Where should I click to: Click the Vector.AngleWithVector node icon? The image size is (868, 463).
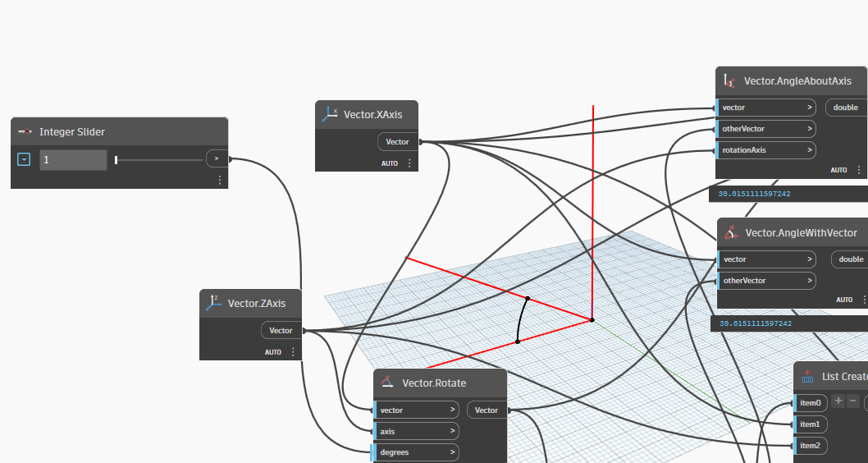click(731, 233)
